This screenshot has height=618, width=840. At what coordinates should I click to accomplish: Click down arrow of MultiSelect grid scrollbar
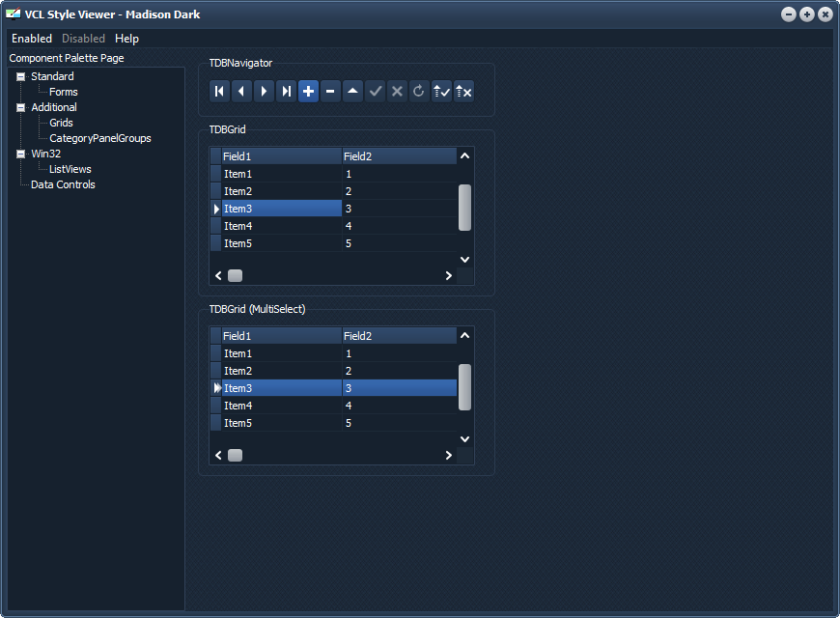(x=465, y=439)
